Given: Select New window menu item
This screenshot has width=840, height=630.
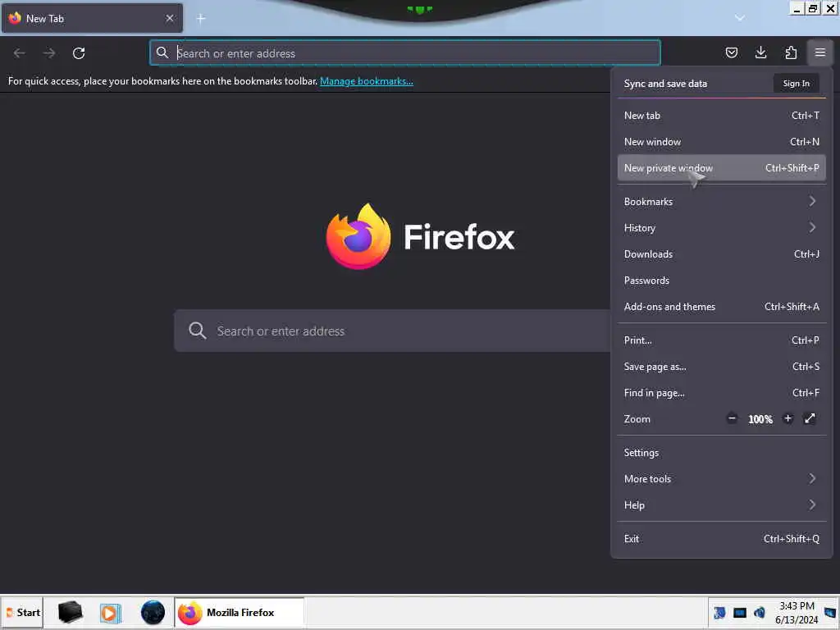Looking at the screenshot, I should pyautogui.click(x=722, y=141).
